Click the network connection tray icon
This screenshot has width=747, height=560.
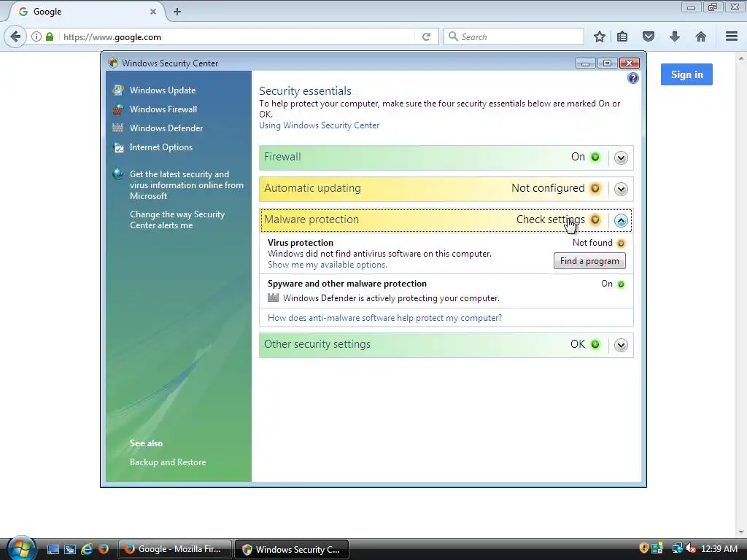point(677,548)
